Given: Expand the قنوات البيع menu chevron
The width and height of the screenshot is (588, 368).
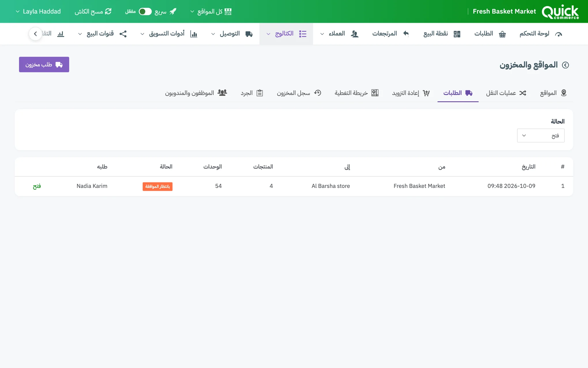Looking at the screenshot, I should [x=80, y=34].
